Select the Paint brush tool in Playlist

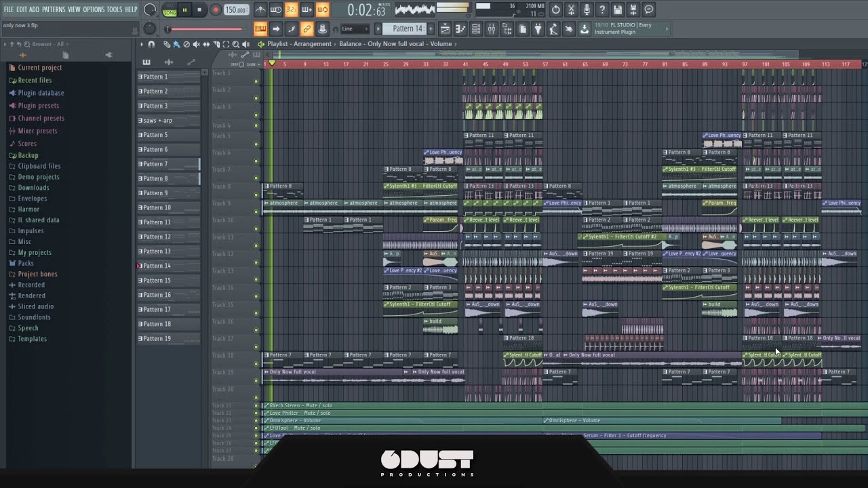(x=176, y=45)
